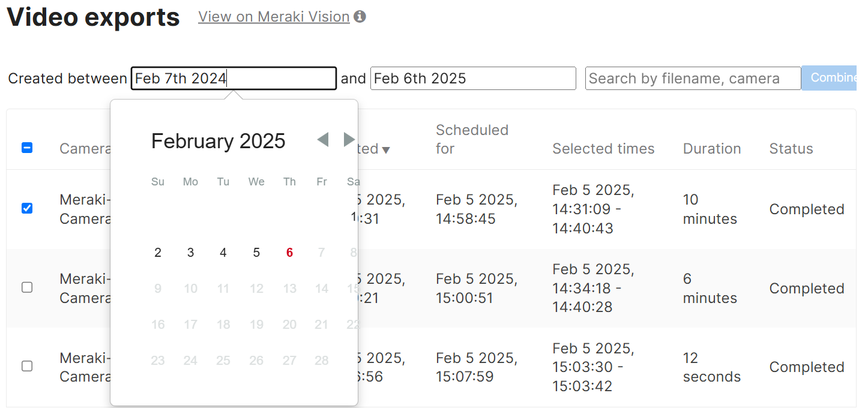The width and height of the screenshot is (868, 408).
Task: Go to previous month in calendar
Action: pos(323,140)
